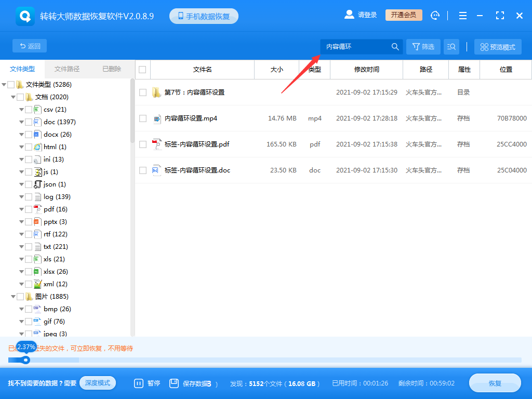This screenshot has height=399, width=532.
Task: Check the doc (1397) file type checkbox
Action: [x=29, y=122]
